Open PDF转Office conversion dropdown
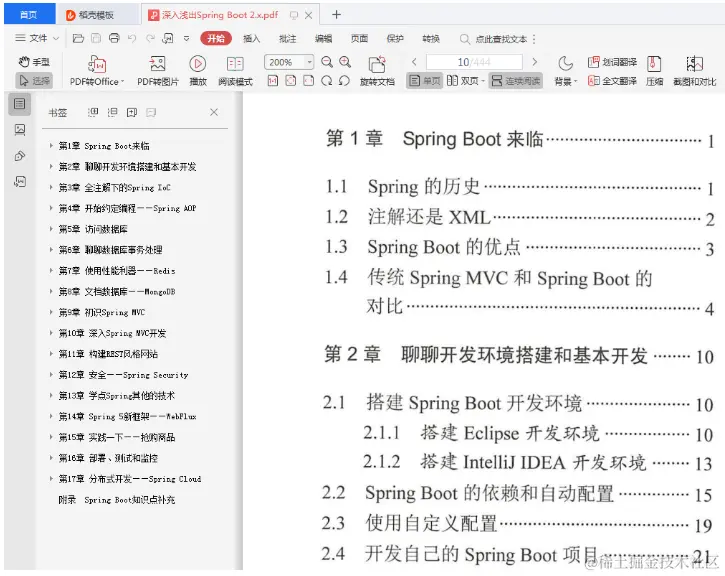 tap(97, 71)
